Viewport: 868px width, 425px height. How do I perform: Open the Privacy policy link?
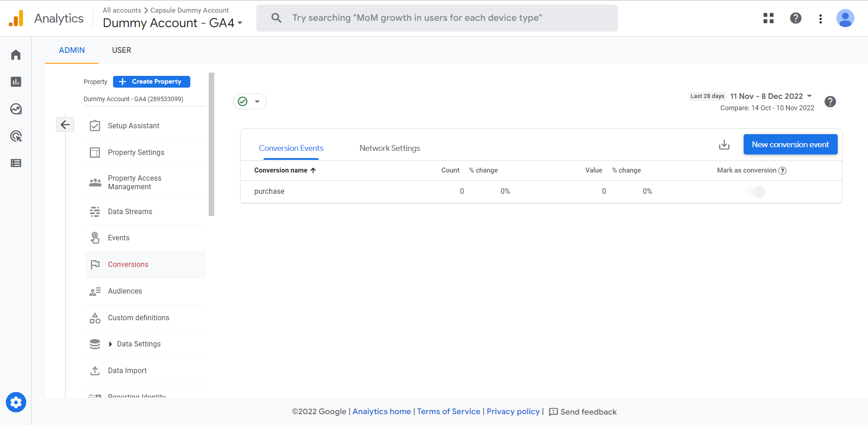(513, 411)
